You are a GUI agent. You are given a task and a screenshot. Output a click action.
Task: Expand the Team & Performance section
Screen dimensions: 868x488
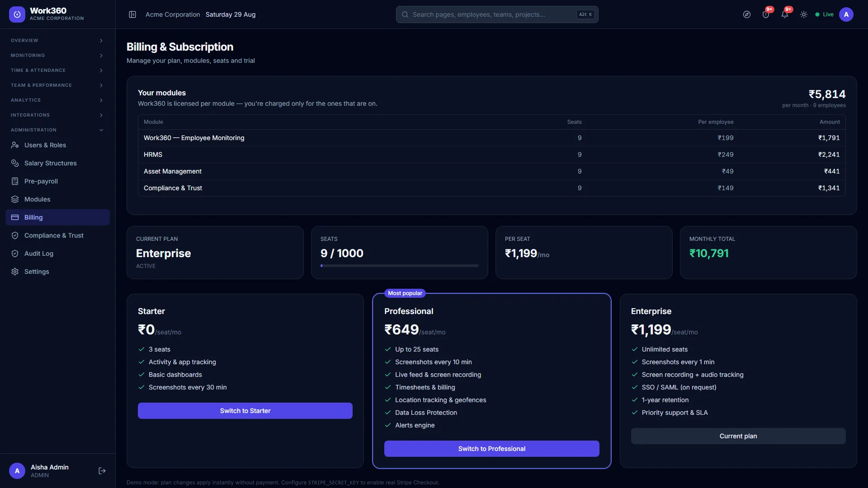tap(57, 85)
